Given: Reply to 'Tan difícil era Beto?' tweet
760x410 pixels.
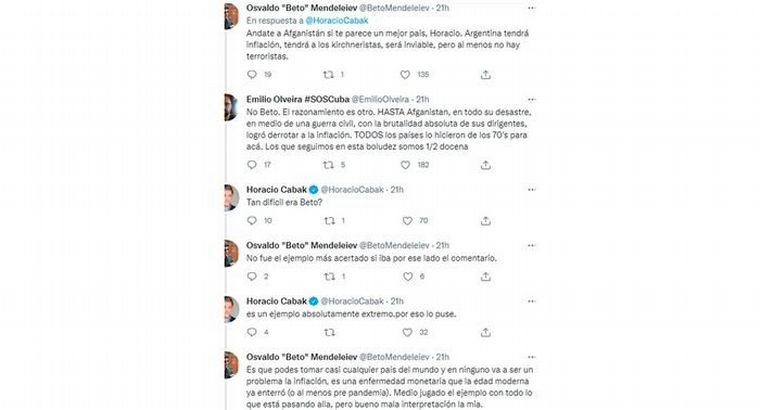Looking at the screenshot, I should coord(252,220).
